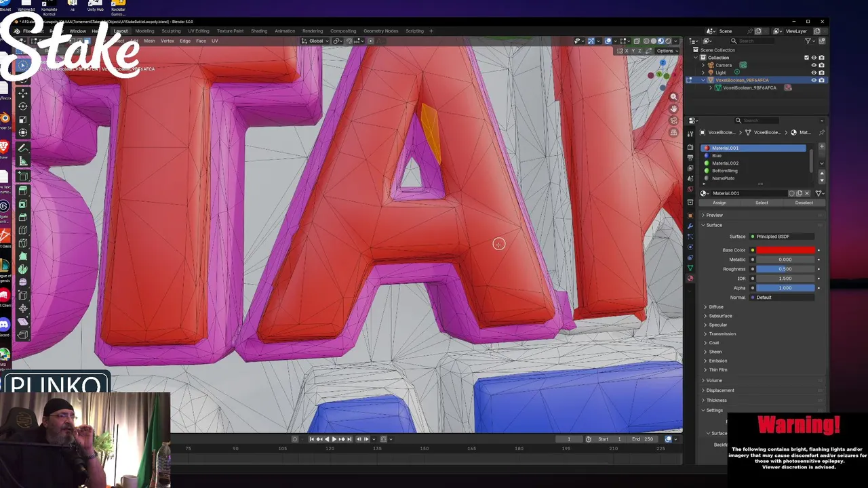Viewport: 868px width, 488px height.
Task: Expand the Light item in outliner
Action: (704, 73)
